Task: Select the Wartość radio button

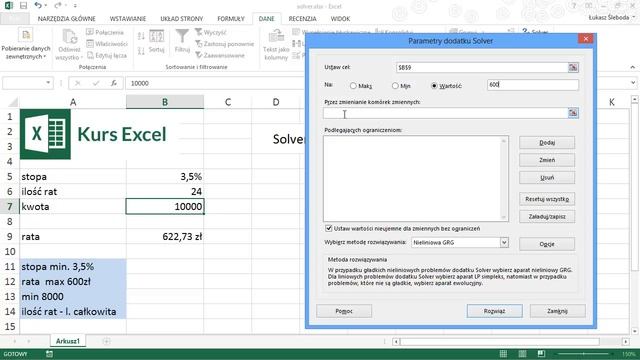Action: pos(434,86)
